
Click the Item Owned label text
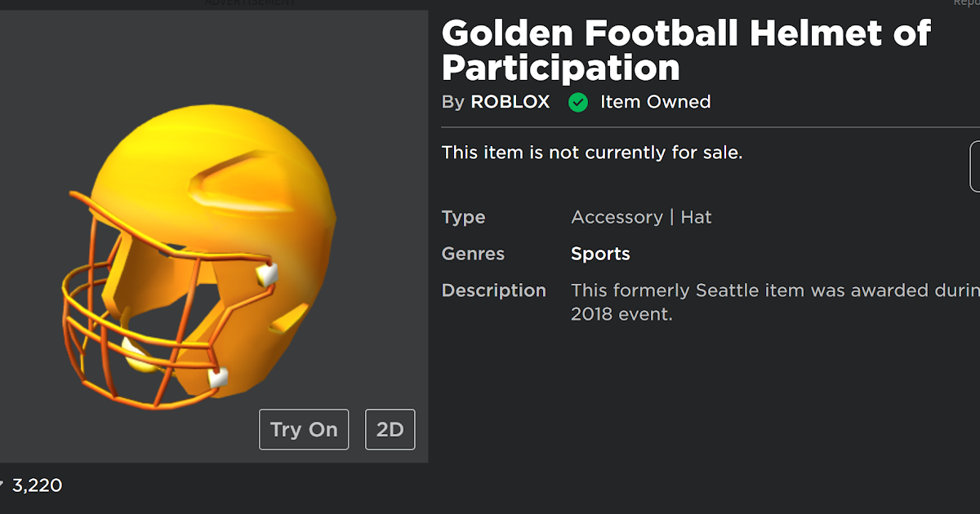(656, 102)
